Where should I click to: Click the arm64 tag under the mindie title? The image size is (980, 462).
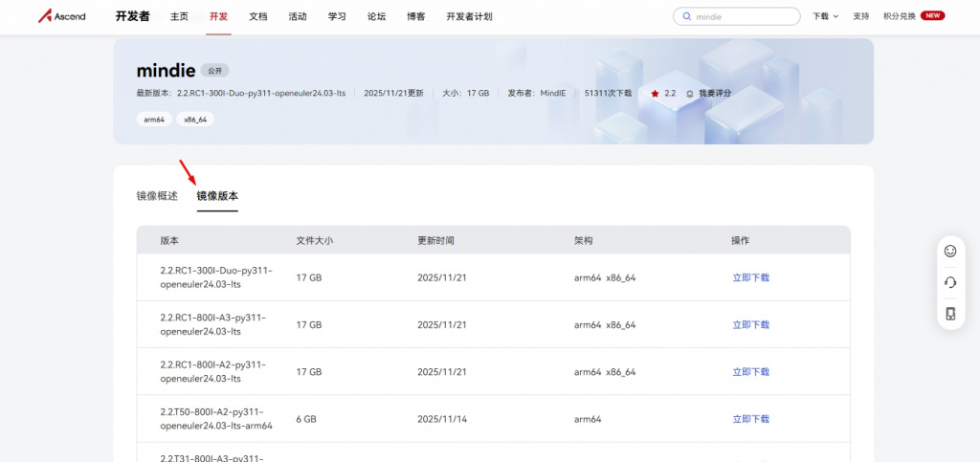[x=153, y=120]
